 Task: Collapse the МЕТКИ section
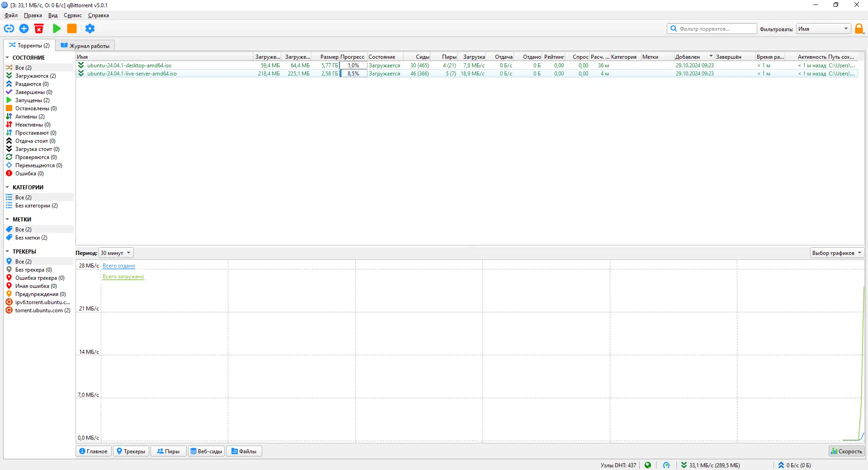tap(7, 220)
